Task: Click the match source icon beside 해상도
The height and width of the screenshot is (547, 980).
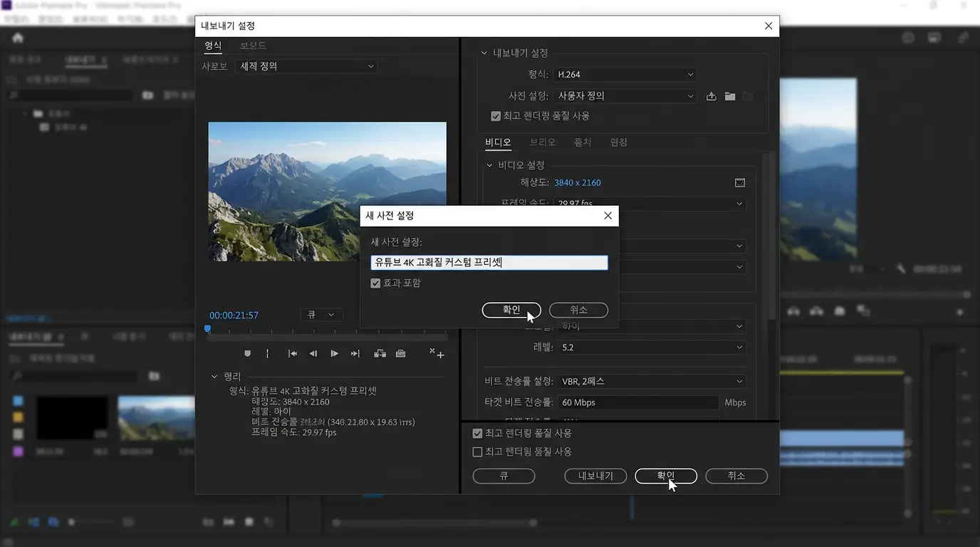Action: pyautogui.click(x=740, y=183)
